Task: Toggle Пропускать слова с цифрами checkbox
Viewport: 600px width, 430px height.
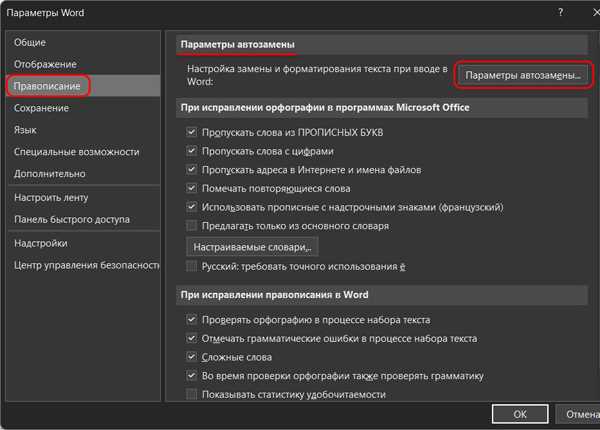Action: click(192, 151)
